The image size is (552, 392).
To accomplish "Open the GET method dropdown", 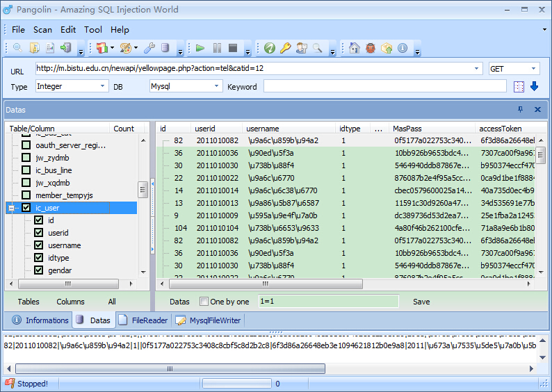I will click(x=533, y=68).
